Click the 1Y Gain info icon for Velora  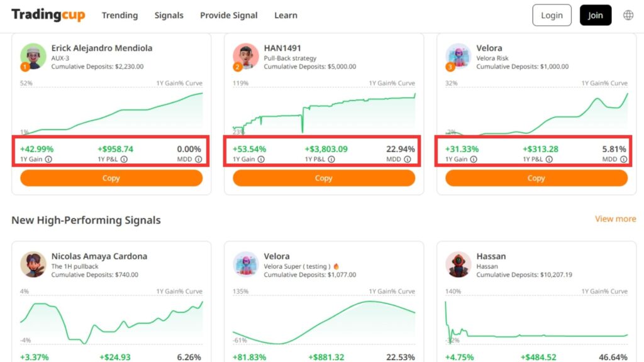474,160
